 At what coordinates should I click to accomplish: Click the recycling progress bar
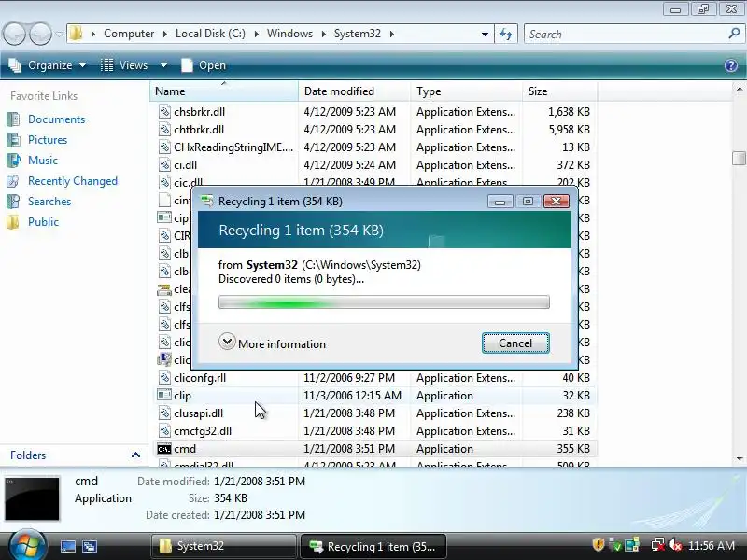(x=384, y=301)
